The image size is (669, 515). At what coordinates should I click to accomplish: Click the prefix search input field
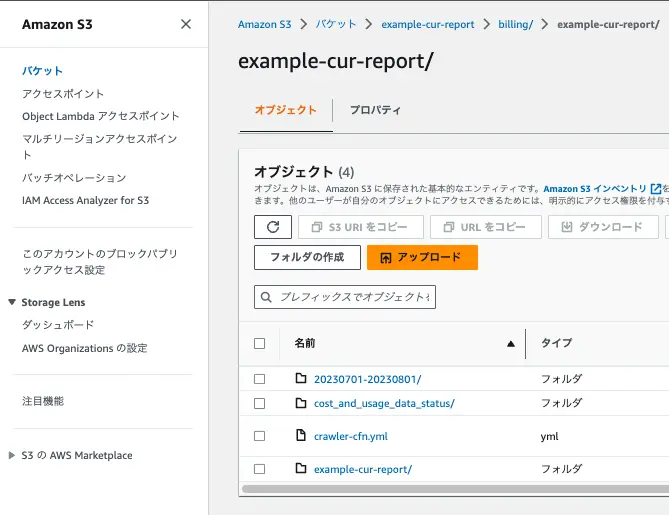(x=354, y=297)
